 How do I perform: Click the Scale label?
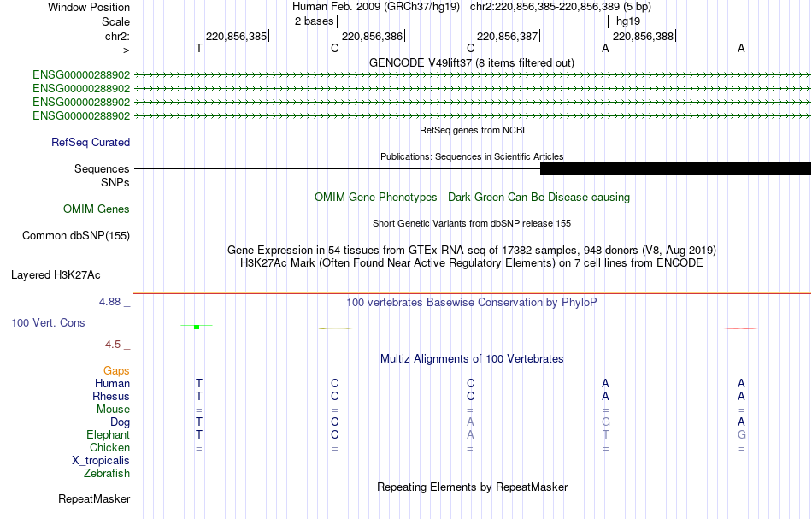[115, 21]
